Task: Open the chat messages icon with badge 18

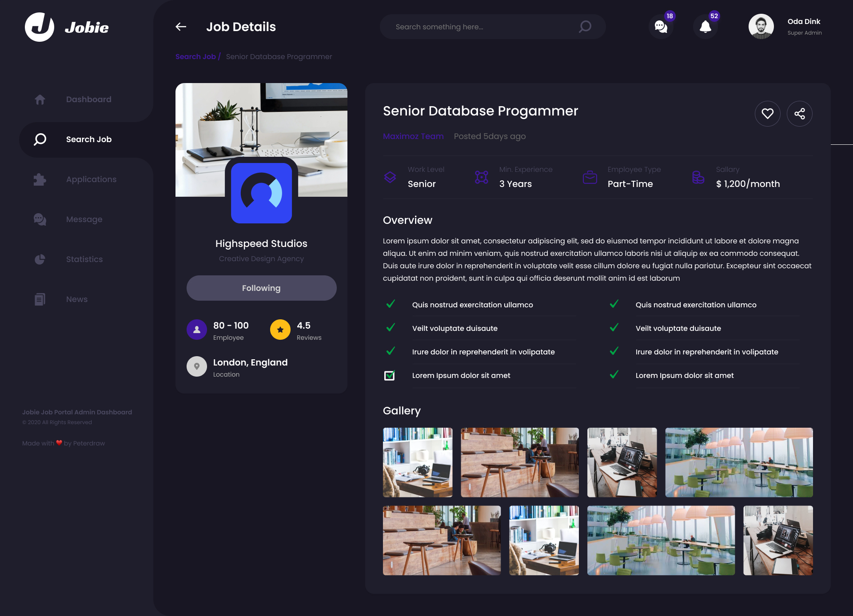Action: [x=661, y=27]
